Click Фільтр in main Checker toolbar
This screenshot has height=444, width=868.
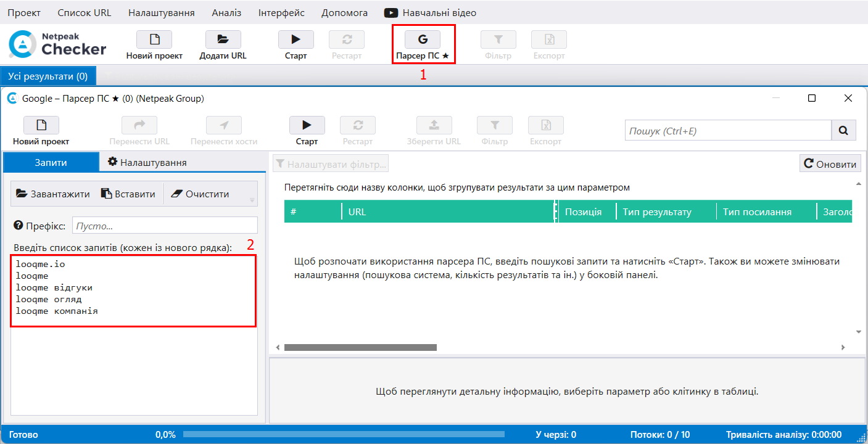[498, 46]
